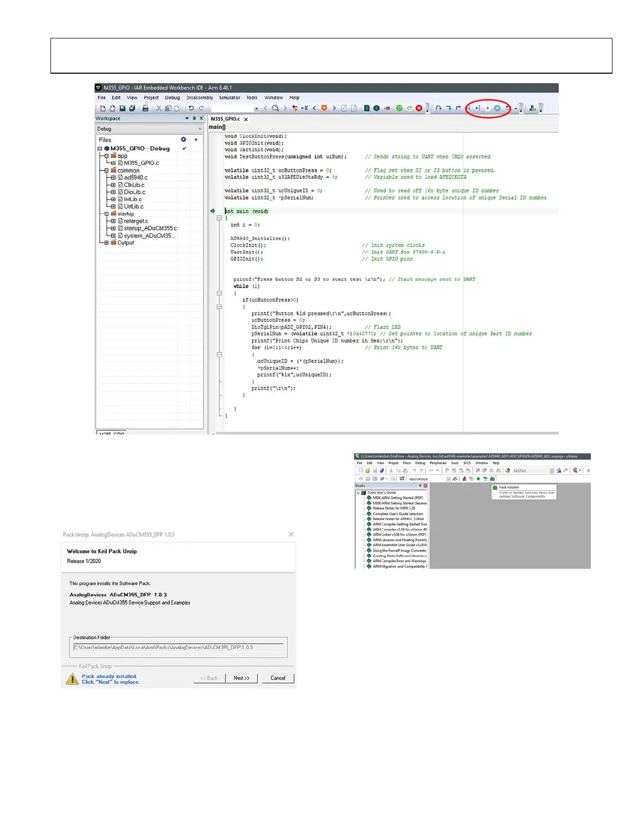Click the red Stop Debugging icon
Image resolution: width=644 pixels, height=834 pixels.
tap(419, 108)
